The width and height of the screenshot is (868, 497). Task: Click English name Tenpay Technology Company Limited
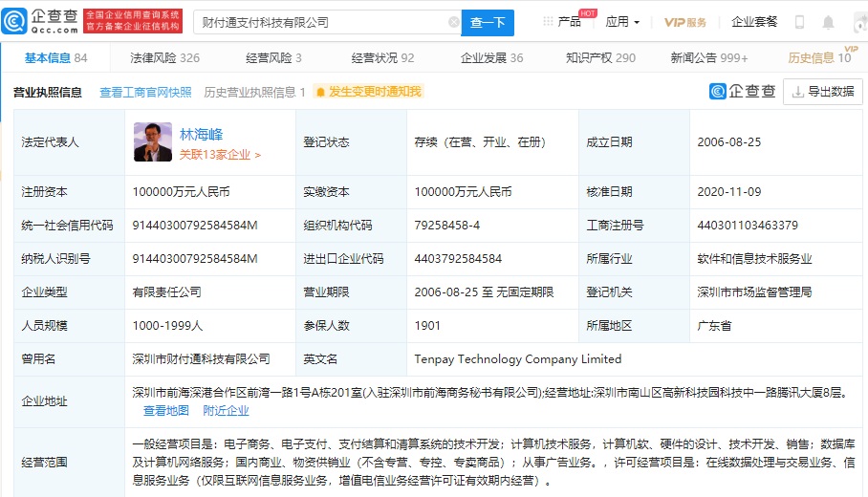518,359
